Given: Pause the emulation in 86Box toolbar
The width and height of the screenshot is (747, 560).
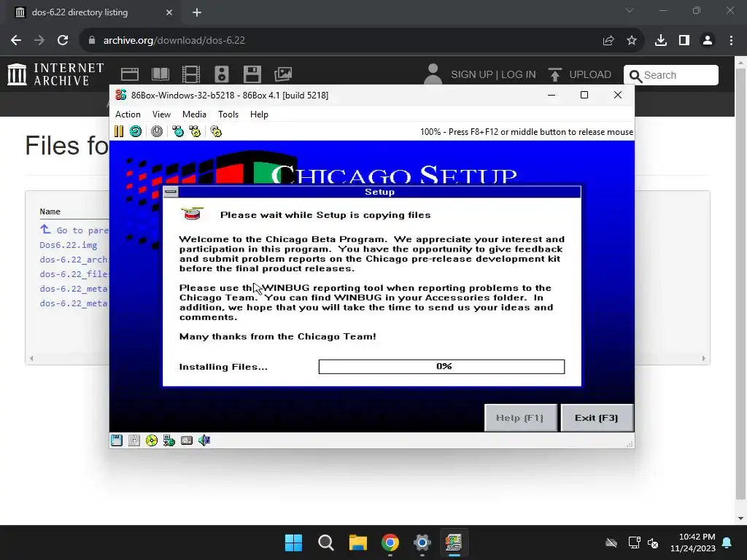Looking at the screenshot, I should coord(119,131).
